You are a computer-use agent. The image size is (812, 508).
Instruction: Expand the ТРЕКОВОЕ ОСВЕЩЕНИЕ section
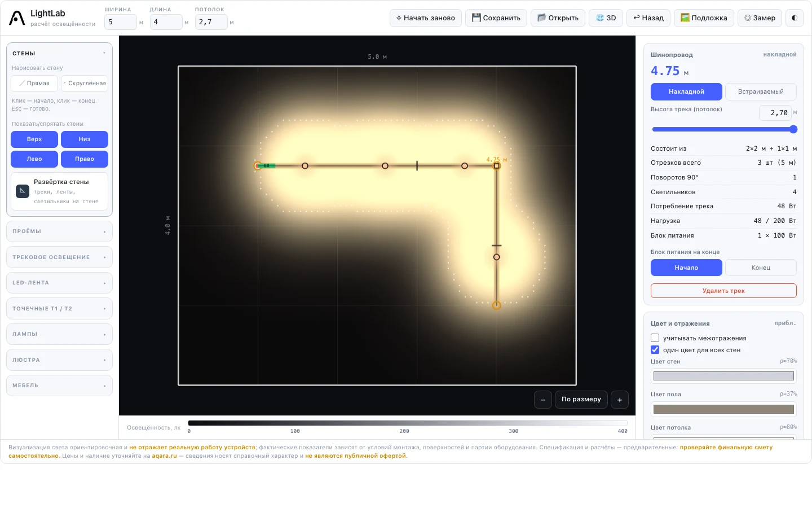click(59, 257)
